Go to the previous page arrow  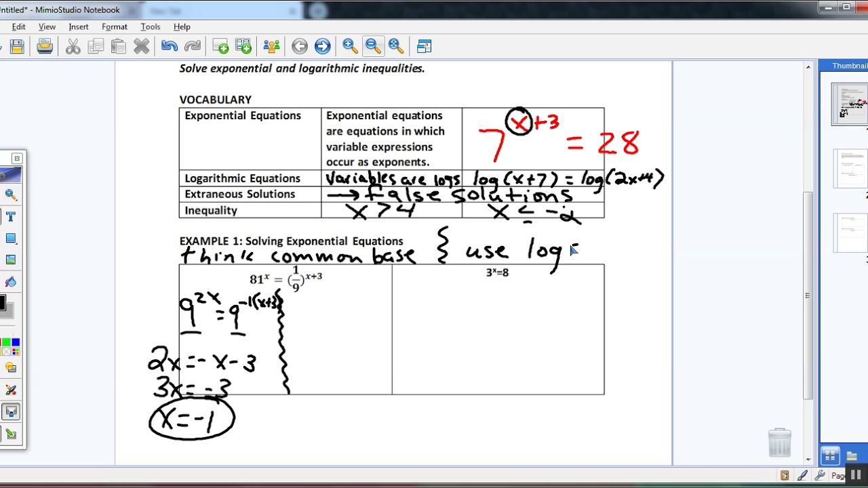pos(300,46)
